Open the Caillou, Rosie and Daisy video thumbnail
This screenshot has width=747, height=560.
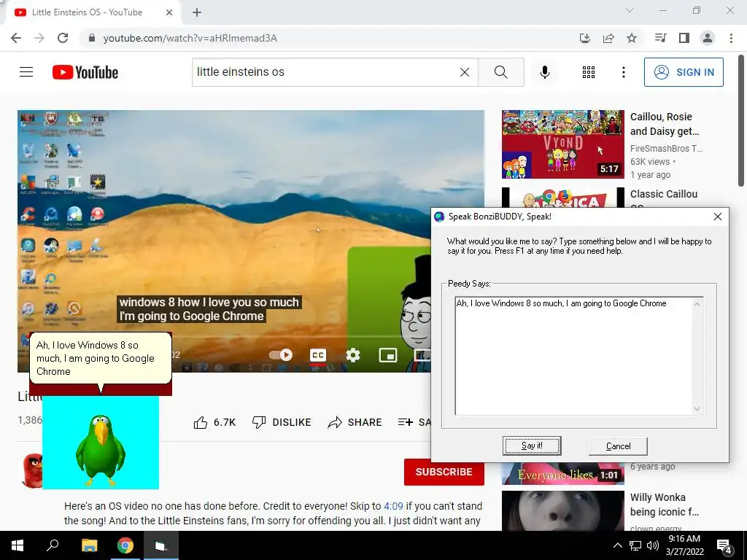tap(562, 144)
